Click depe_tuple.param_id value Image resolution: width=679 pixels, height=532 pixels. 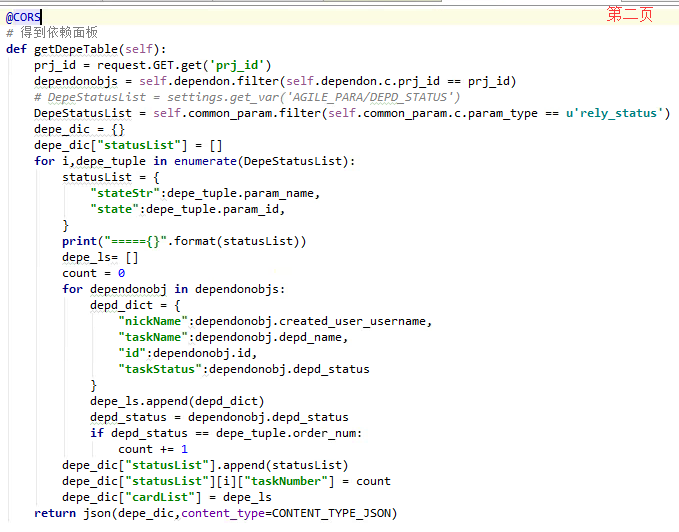[x=212, y=210]
